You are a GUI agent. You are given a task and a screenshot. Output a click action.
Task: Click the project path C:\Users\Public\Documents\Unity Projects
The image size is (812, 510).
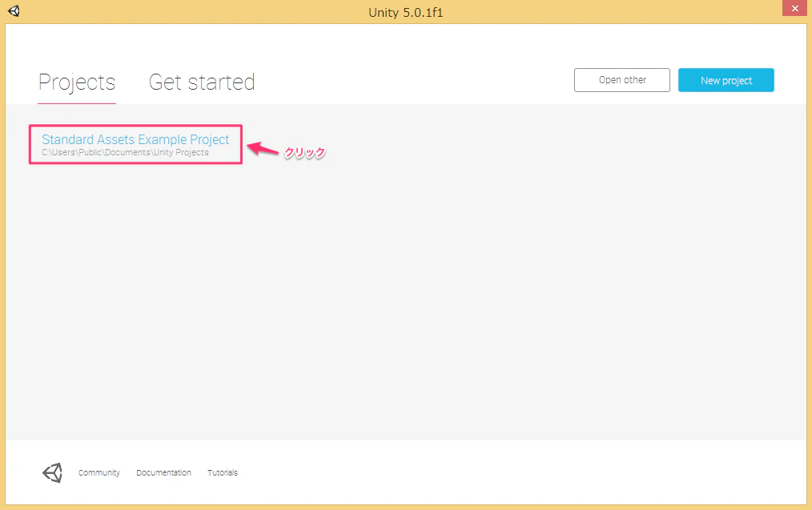pyautogui.click(x=125, y=153)
